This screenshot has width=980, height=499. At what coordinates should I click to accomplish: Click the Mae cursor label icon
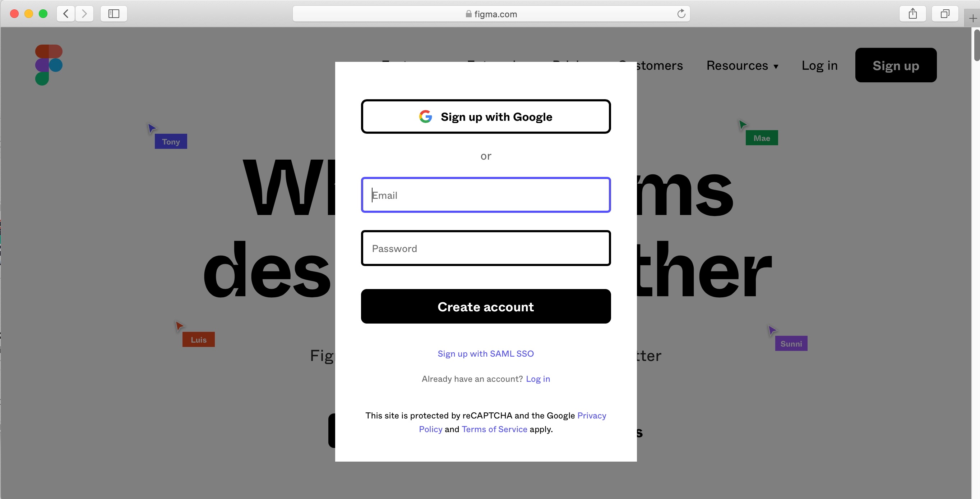click(x=762, y=137)
